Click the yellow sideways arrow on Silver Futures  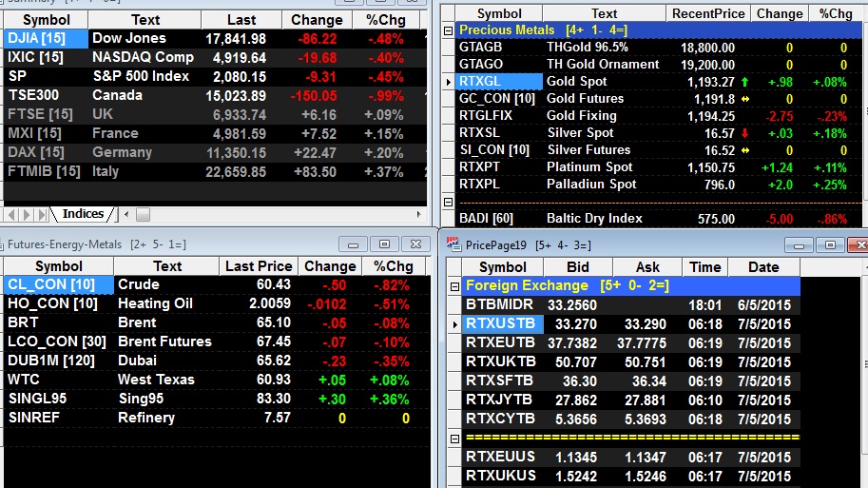(745, 150)
